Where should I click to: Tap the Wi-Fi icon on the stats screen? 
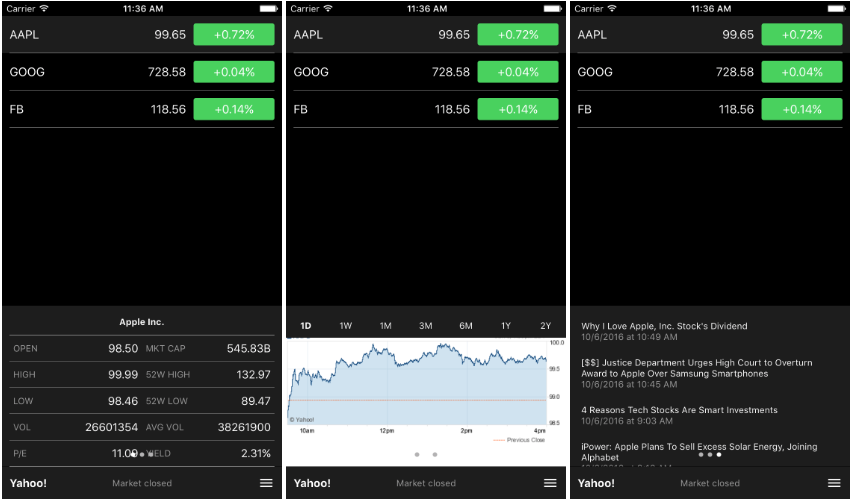pos(44,9)
